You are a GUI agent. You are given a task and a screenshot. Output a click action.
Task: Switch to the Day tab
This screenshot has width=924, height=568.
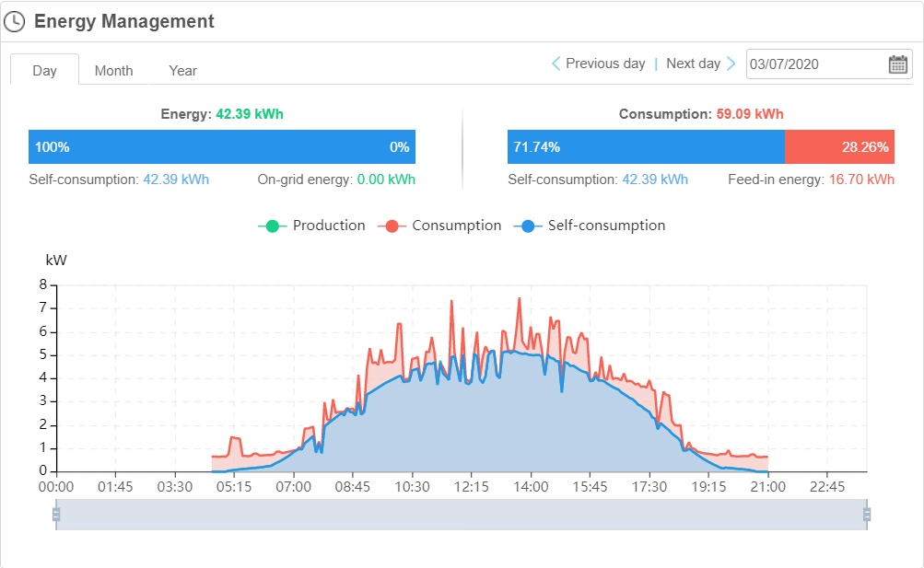pyautogui.click(x=44, y=71)
